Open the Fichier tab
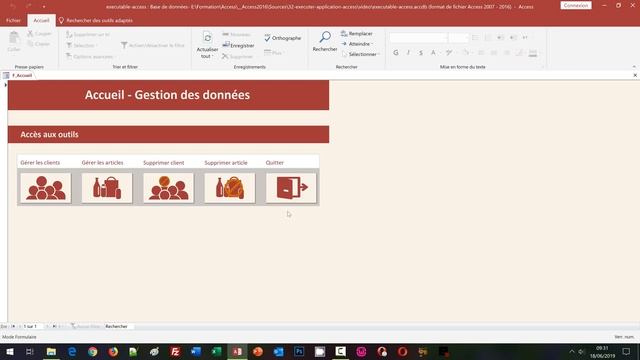 tap(13, 20)
